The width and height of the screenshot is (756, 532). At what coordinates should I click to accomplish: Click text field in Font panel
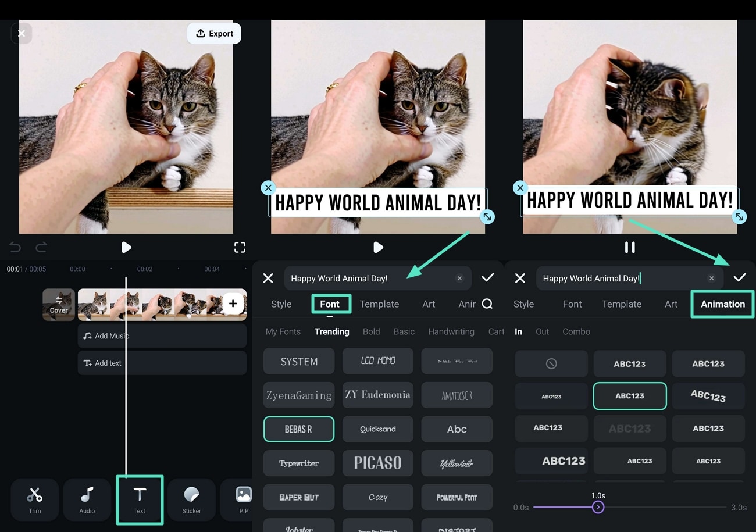(x=377, y=278)
